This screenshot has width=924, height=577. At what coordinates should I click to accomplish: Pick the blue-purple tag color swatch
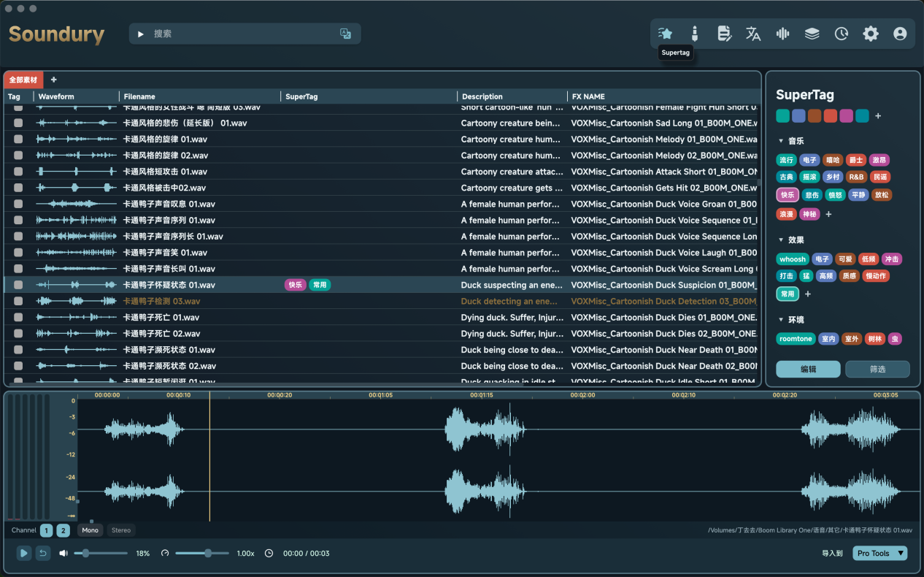[x=798, y=116]
